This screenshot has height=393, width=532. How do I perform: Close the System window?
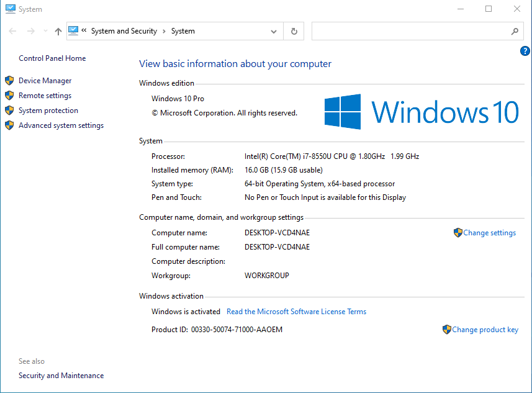516,9
